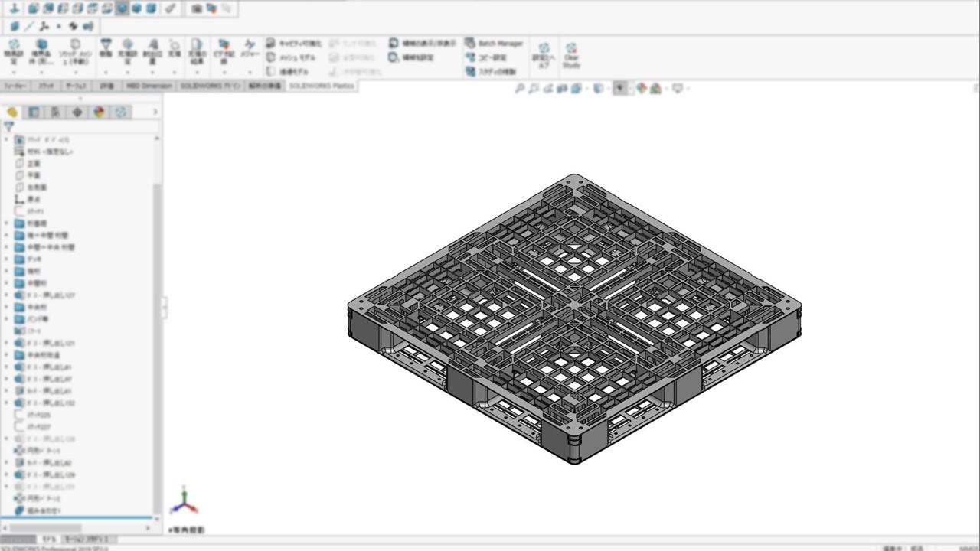The image size is (980, 551).
Task: Click the Edit Appearance color sphere icon
Action: click(641, 89)
